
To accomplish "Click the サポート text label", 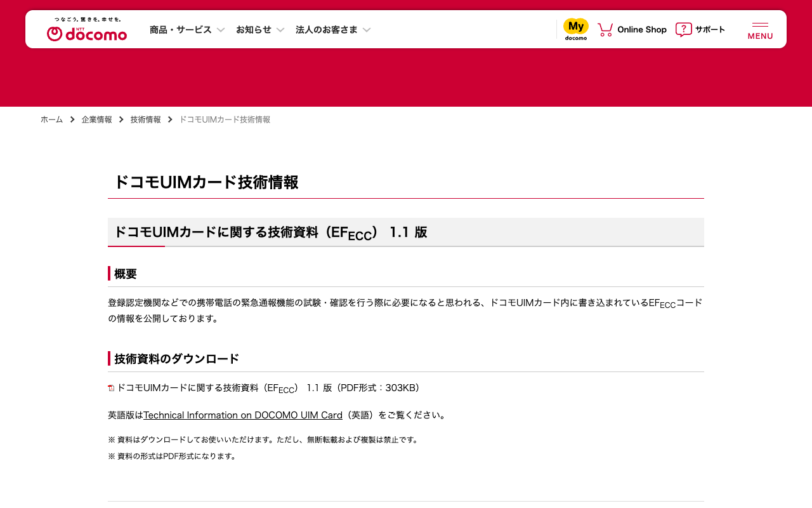I will pos(710,29).
